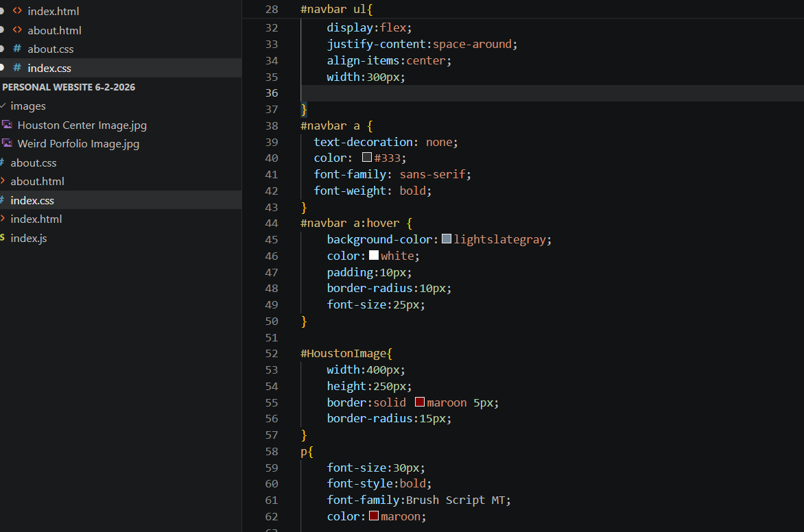Click maroon border color swatch on line 55
Image resolution: width=804 pixels, height=532 pixels.
(x=420, y=402)
